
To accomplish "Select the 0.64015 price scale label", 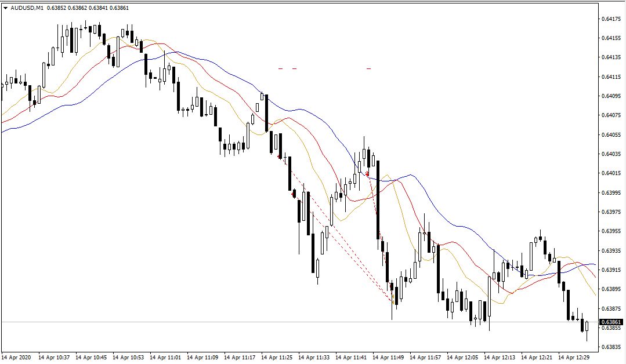I will point(611,173).
